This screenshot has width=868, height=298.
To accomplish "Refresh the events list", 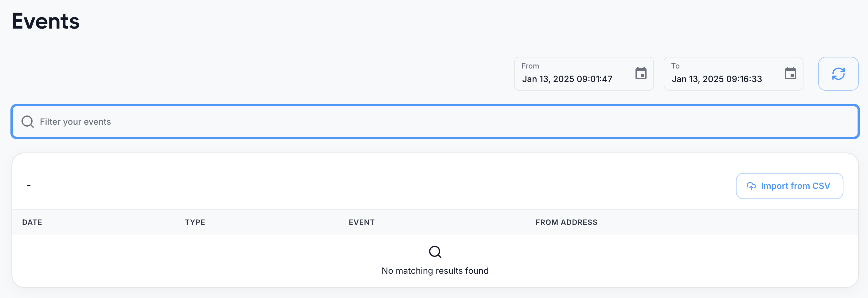I will tap(838, 74).
